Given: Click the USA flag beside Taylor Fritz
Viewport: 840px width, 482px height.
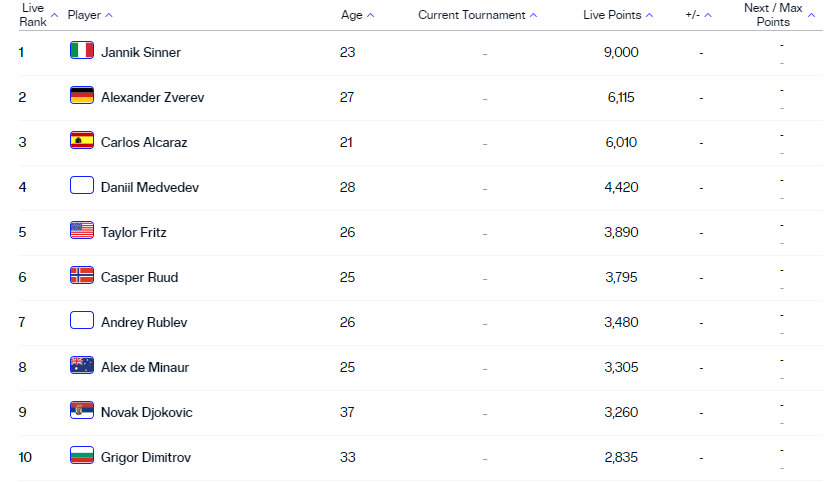Looking at the screenshot, I should click(82, 231).
